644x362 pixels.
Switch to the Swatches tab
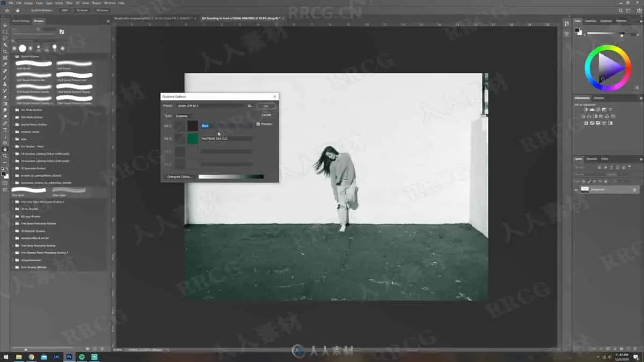pos(590,21)
